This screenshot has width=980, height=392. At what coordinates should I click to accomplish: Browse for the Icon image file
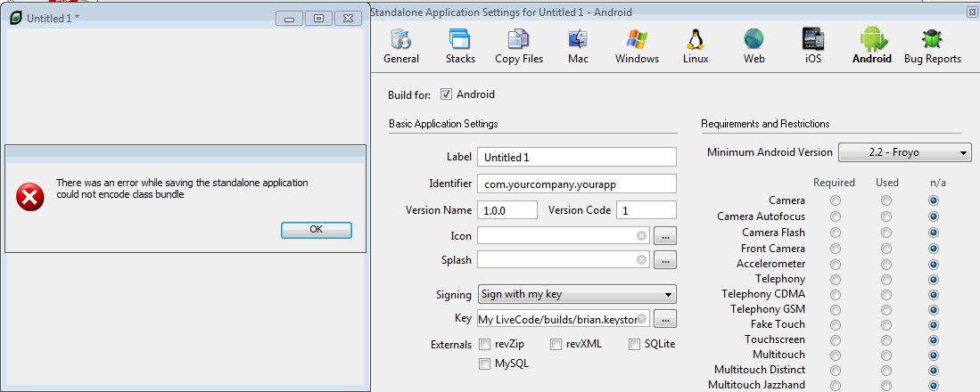[x=665, y=236]
